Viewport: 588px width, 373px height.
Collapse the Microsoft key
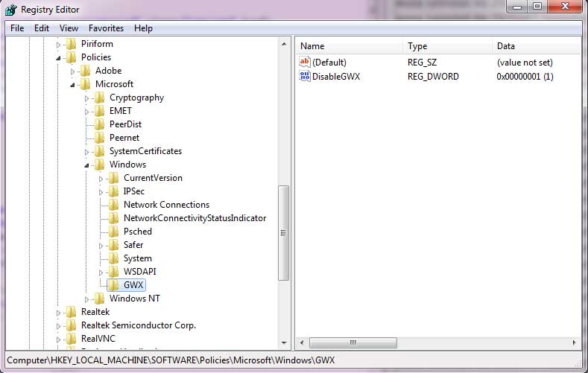72,85
